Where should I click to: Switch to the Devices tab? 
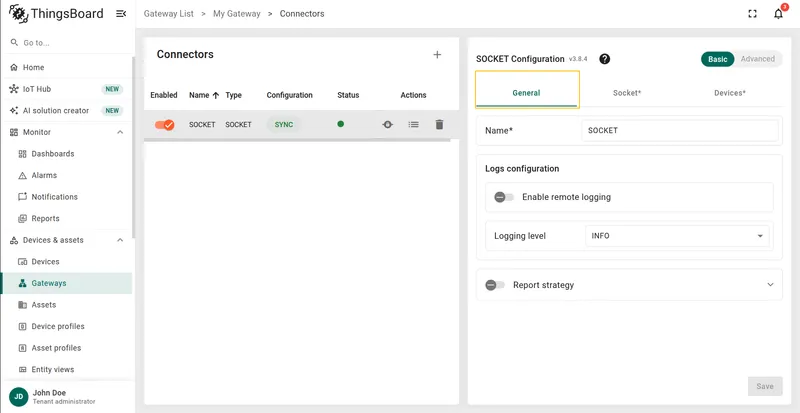[x=730, y=93]
